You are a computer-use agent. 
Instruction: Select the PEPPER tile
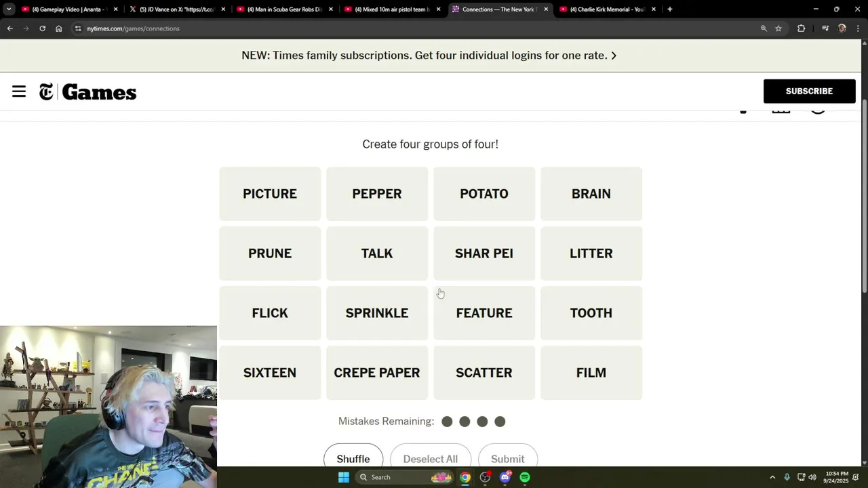(377, 194)
